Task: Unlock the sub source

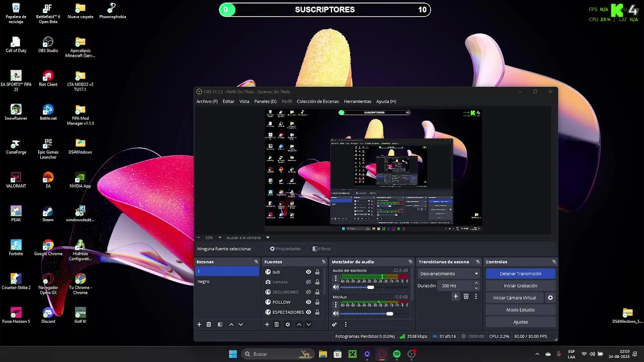Action: pos(317,272)
